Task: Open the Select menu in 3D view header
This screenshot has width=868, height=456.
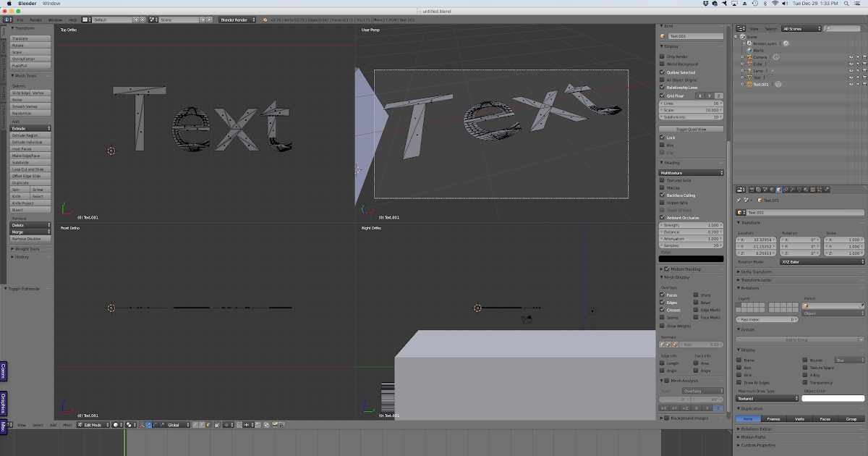Action: click(x=37, y=425)
